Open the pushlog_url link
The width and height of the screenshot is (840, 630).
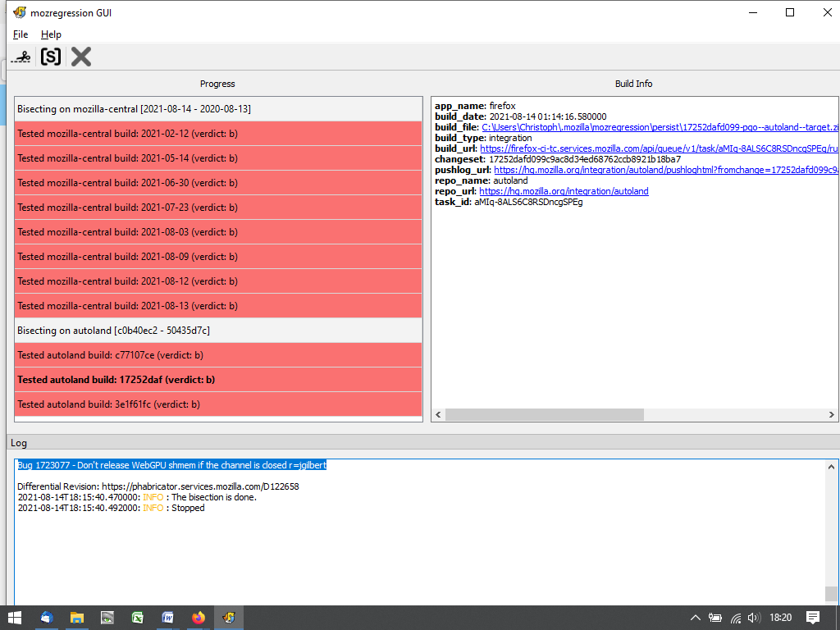coord(666,170)
